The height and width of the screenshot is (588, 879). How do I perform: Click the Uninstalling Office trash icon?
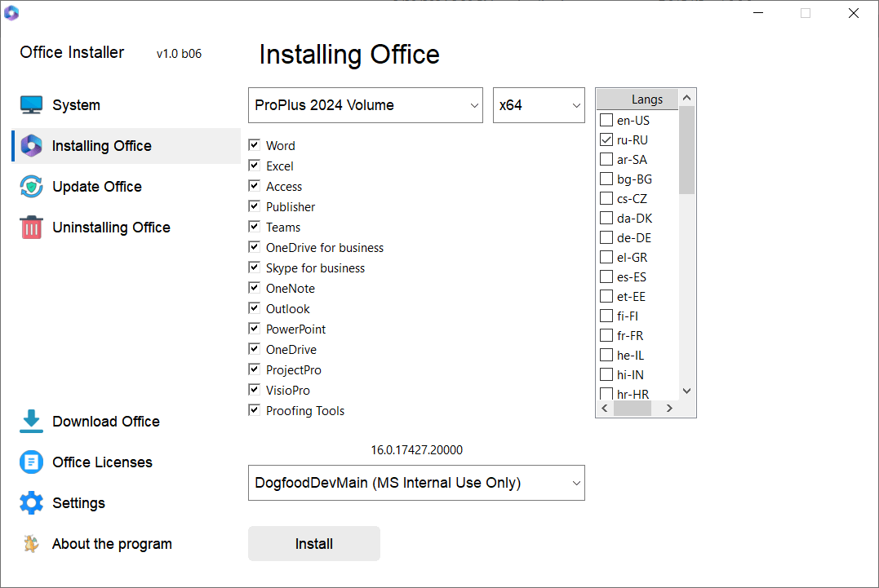[31, 228]
